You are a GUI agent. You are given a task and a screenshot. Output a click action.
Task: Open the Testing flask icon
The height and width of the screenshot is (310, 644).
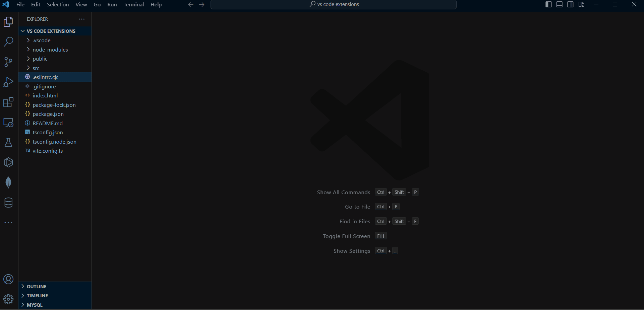pyautogui.click(x=8, y=142)
